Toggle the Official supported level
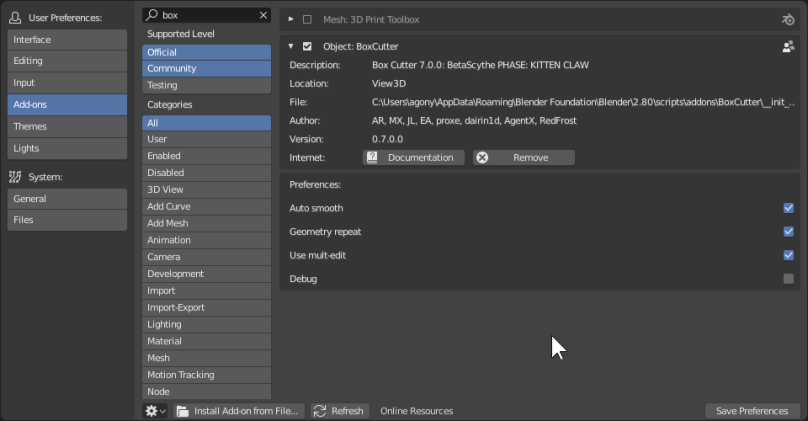Screen dimensions: 808x421 [x=206, y=52]
